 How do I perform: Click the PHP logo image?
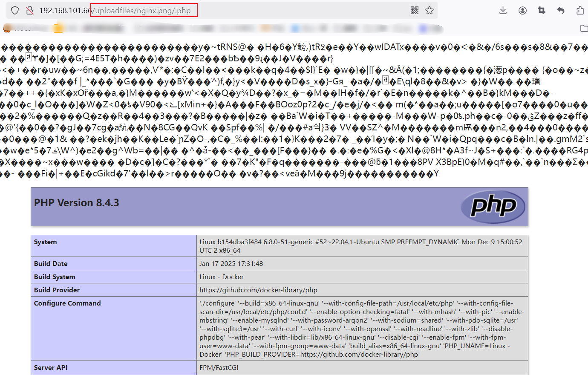point(493,207)
